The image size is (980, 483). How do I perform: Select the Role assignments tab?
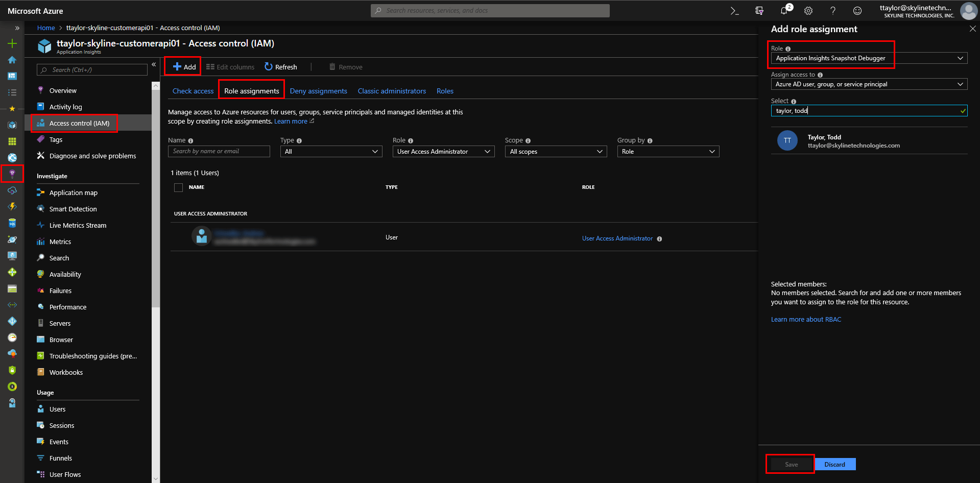252,91
